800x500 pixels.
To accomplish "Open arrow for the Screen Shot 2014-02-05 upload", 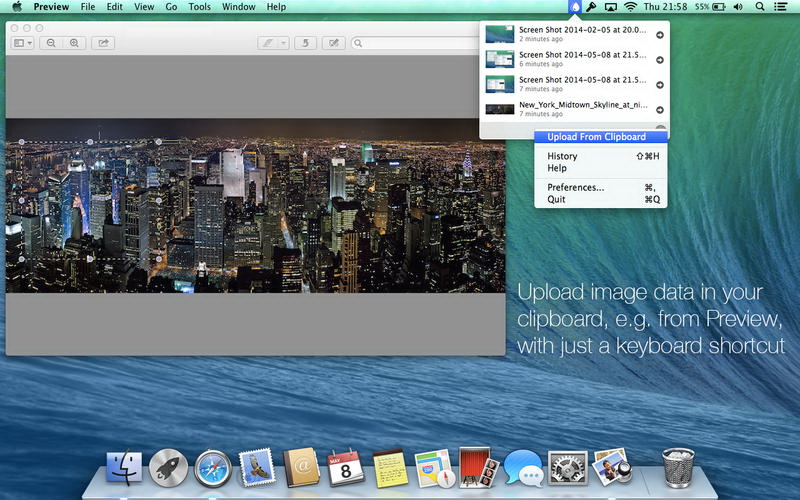I will [659, 35].
